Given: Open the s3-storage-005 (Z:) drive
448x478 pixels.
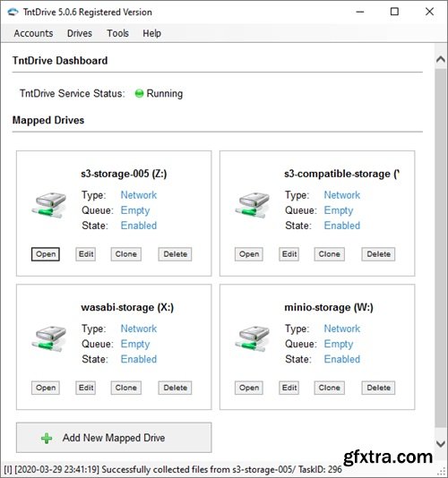Looking at the screenshot, I should point(46,254).
